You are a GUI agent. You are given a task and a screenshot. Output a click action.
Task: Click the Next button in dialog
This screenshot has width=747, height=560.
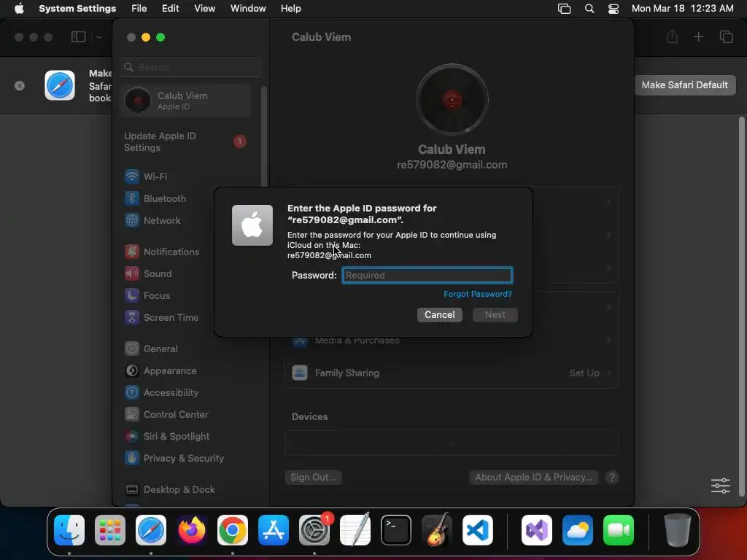[x=495, y=315]
